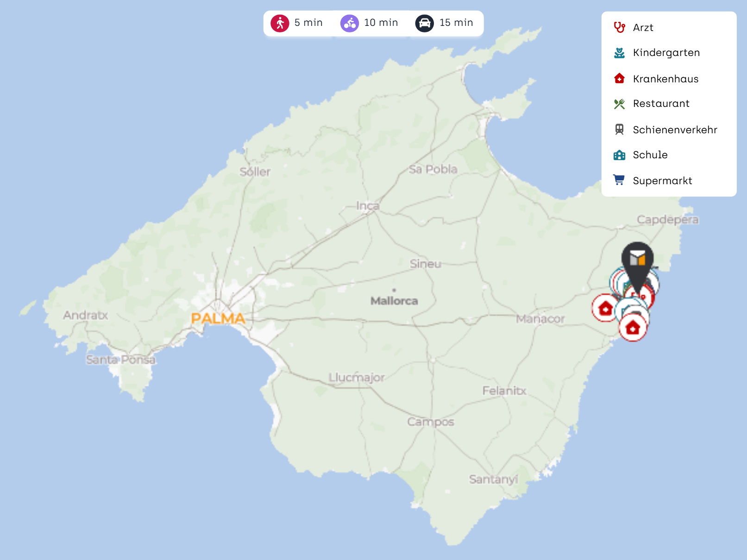Click the Inca town label
The width and height of the screenshot is (747, 560).
click(x=368, y=205)
